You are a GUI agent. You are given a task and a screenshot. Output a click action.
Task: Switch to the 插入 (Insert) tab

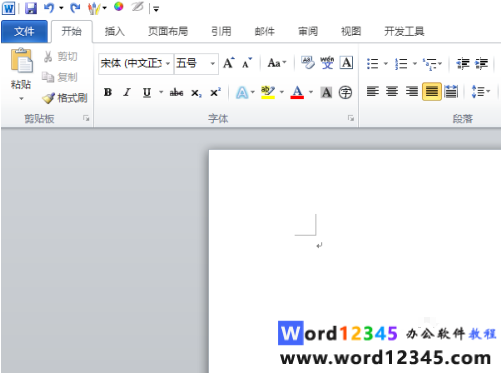pos(115,31)
